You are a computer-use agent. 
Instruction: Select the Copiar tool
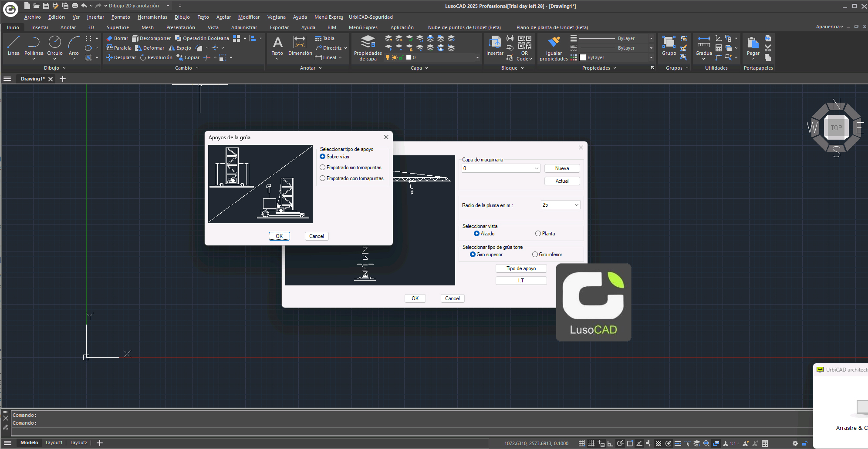pos(188,57)
